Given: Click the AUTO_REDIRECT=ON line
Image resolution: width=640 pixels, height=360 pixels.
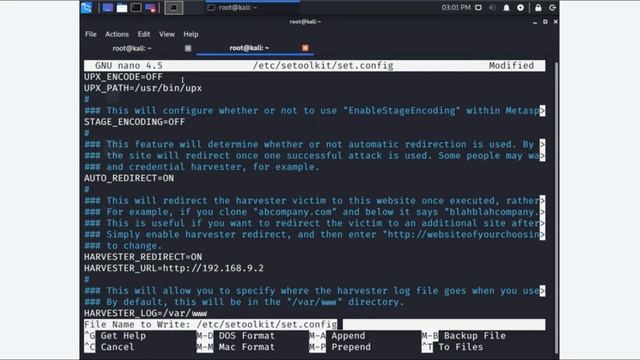Looking at the screenshot, I should tap(129, 178).
